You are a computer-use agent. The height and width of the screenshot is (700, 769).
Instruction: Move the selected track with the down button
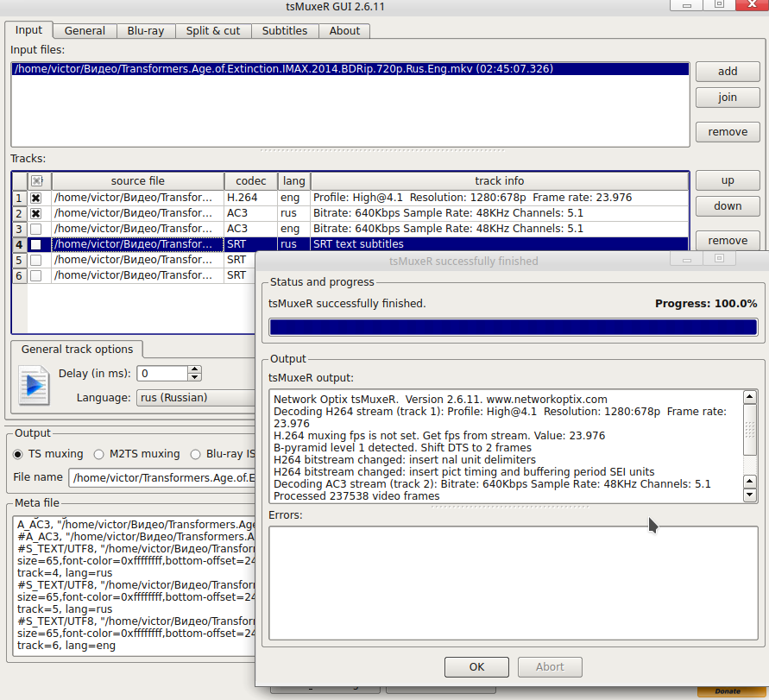(x=728, y=206)
